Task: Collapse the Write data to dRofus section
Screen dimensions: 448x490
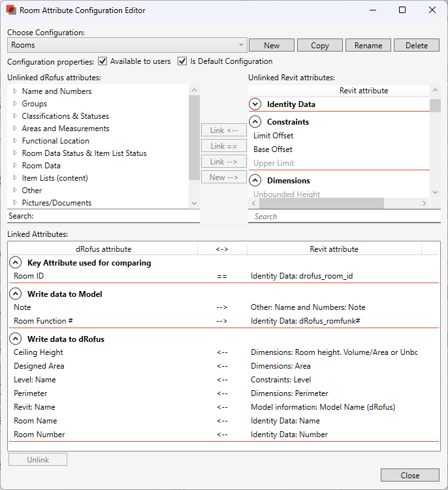Action: [x=15, y=339]
